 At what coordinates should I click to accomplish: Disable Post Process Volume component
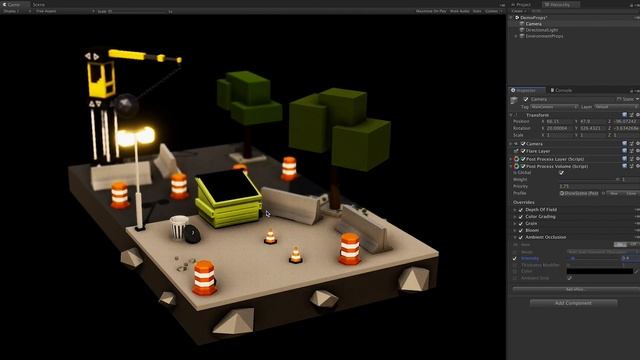tap(523, 166)
